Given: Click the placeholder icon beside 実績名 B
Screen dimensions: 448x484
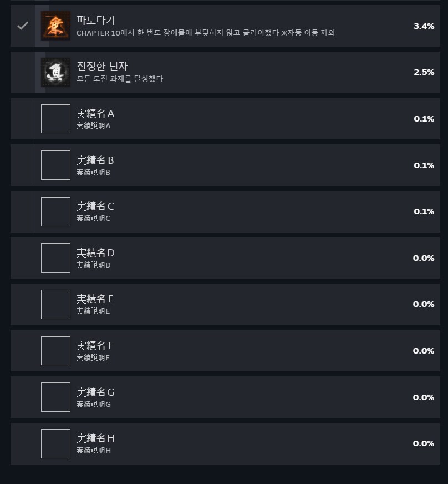Looking at the screenshot, I should coord(55,165).
